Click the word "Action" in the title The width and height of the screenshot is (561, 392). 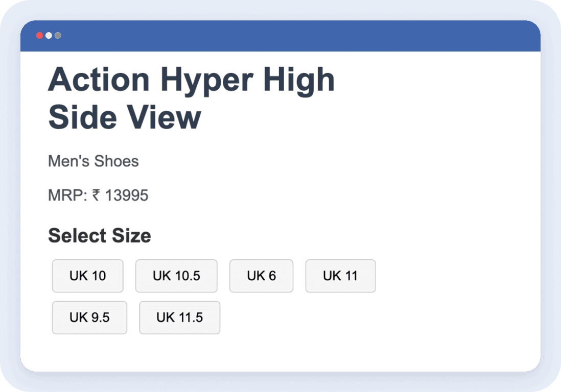99,80
